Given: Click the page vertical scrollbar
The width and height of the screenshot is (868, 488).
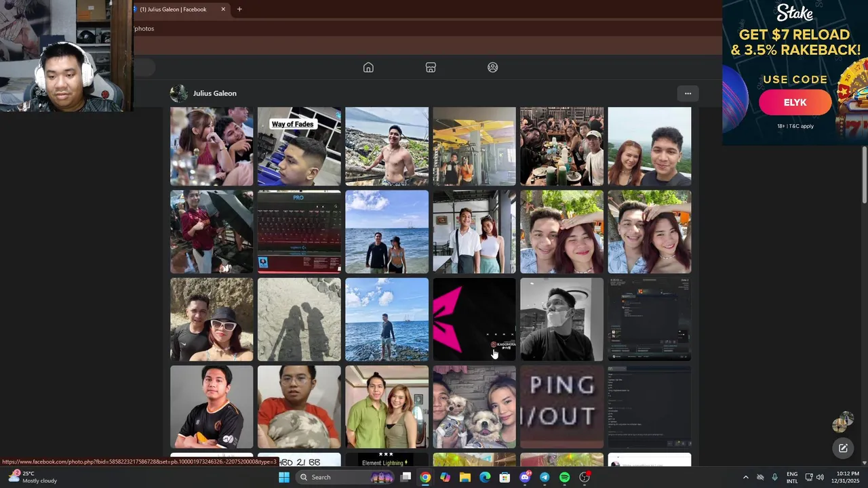Looking at the screenshot, I should [864, 175].
